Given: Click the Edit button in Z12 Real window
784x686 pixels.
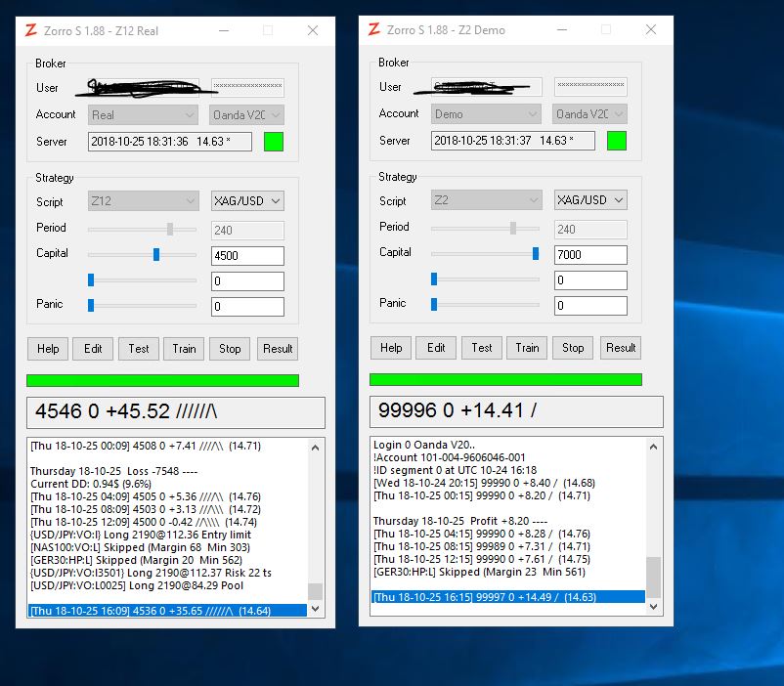Looking at the screenshot, I should pos(93,349).
